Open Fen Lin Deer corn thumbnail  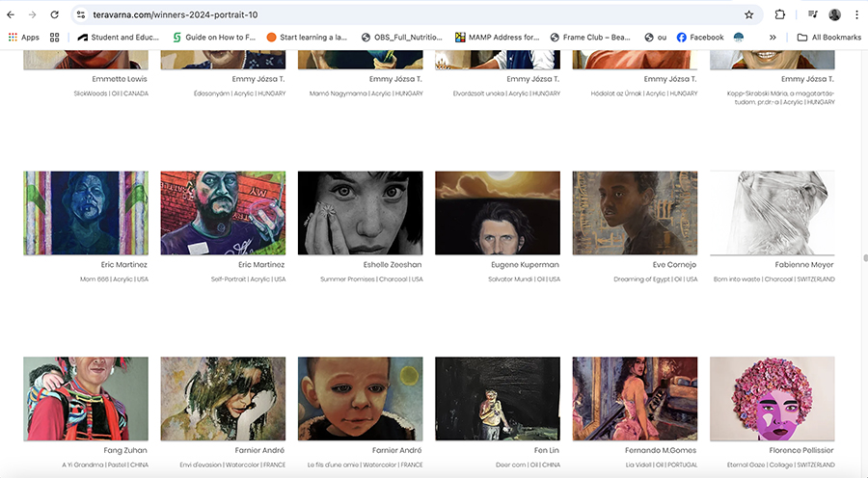498,399
